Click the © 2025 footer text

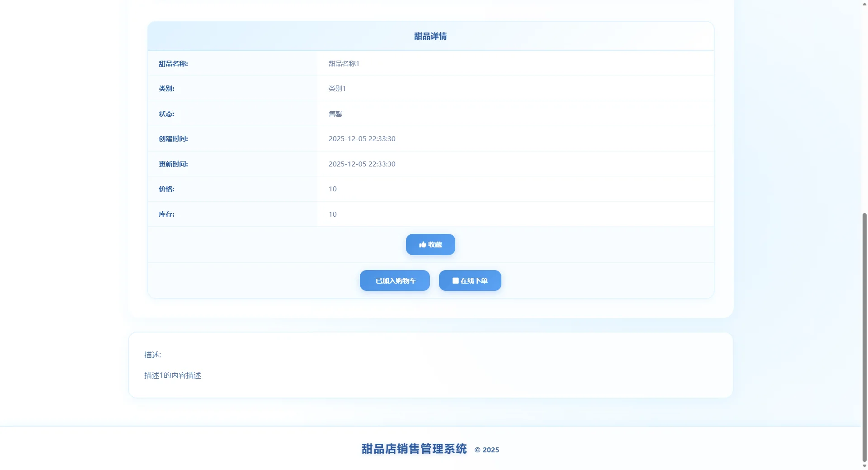coord(486,450)
